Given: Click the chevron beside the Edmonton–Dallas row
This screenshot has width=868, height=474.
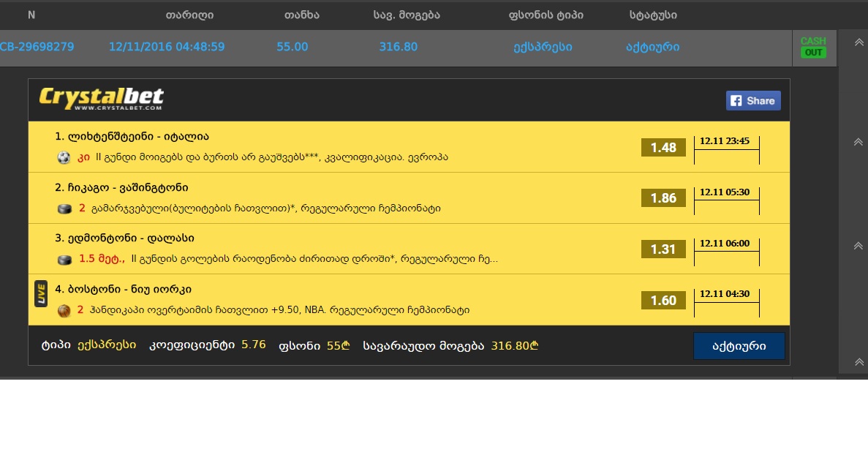Looking at the screenshot, I should click(858, 246).
